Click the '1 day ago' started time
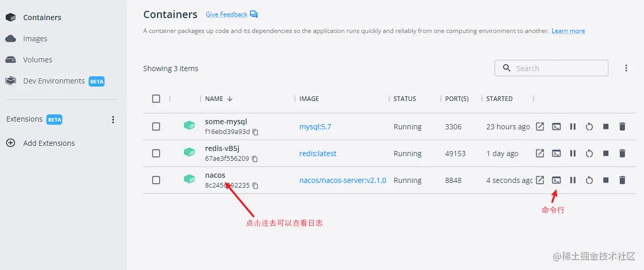644x270 pixels. pos(502,154)
